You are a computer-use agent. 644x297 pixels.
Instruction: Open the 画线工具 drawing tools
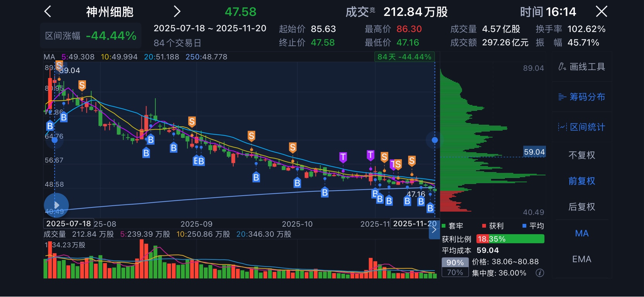point(582,67)
